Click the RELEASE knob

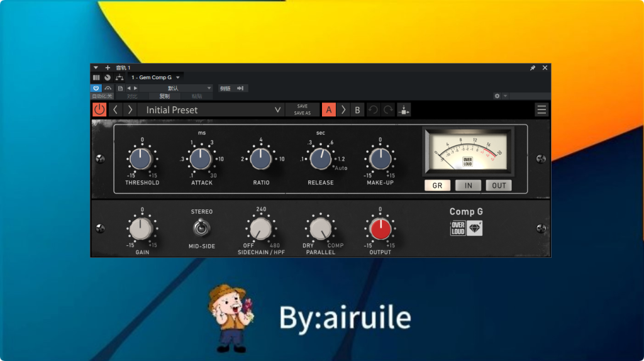click(321, 159)
